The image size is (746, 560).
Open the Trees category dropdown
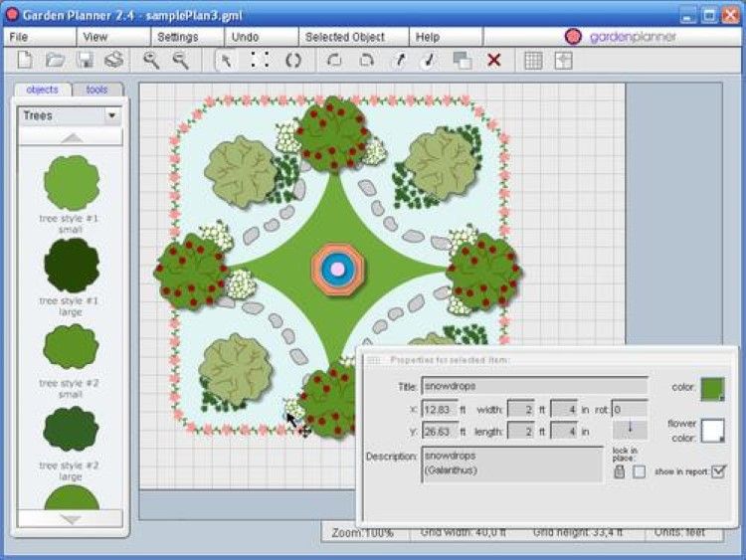coord(111,115)
